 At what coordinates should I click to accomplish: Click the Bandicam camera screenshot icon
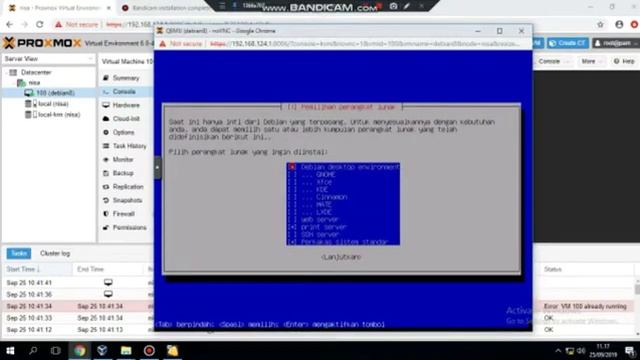[x=393, y=6]
